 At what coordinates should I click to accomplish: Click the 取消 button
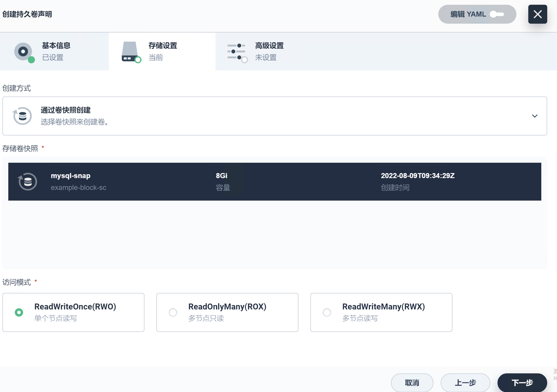412,383
